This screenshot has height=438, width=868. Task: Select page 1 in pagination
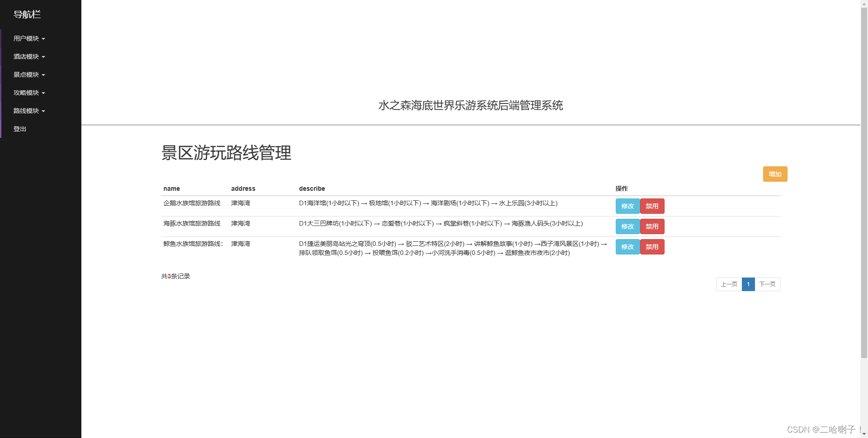(x=748, y=284)
